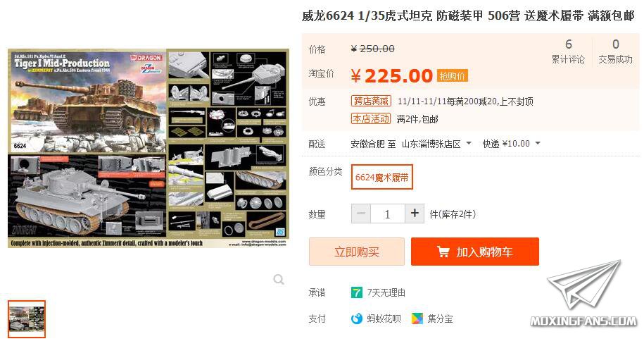Click the 立即购买 buy now button
The height and width of the screenshot is (346, 644).
point(357,252)
